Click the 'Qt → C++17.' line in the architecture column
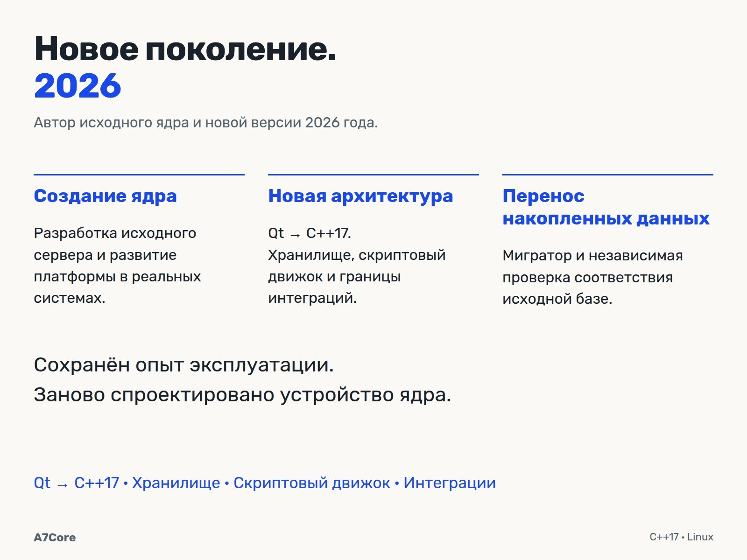The image size is (747, 560). tap(310, 233)
